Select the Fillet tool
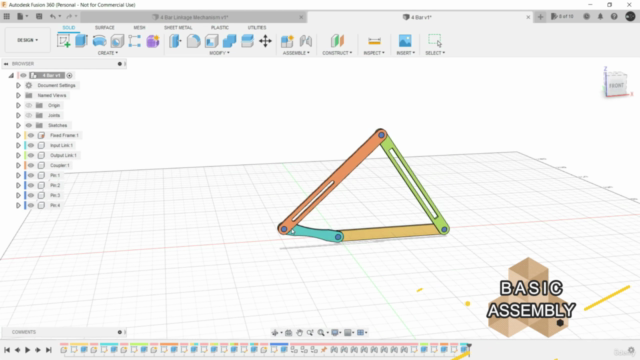The image size is (640, 360). point(193,41)
